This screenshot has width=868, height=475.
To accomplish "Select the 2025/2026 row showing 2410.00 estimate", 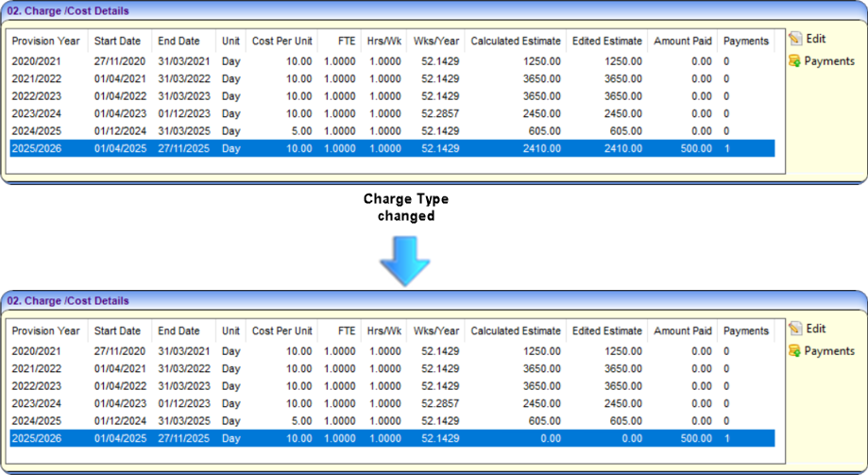I will click(391, 148).
